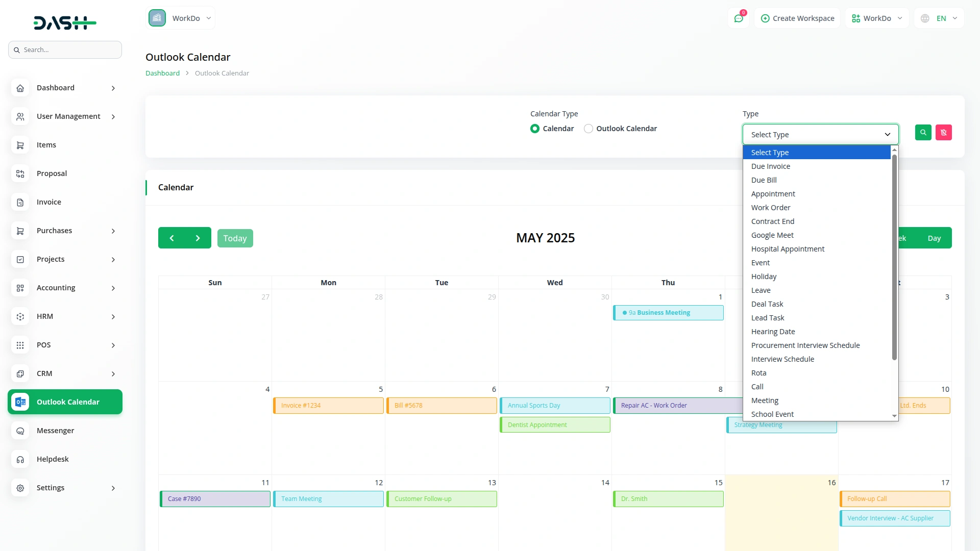Open Helpdesk from the sidebar

pyautogui.click(x=53, y=459)
